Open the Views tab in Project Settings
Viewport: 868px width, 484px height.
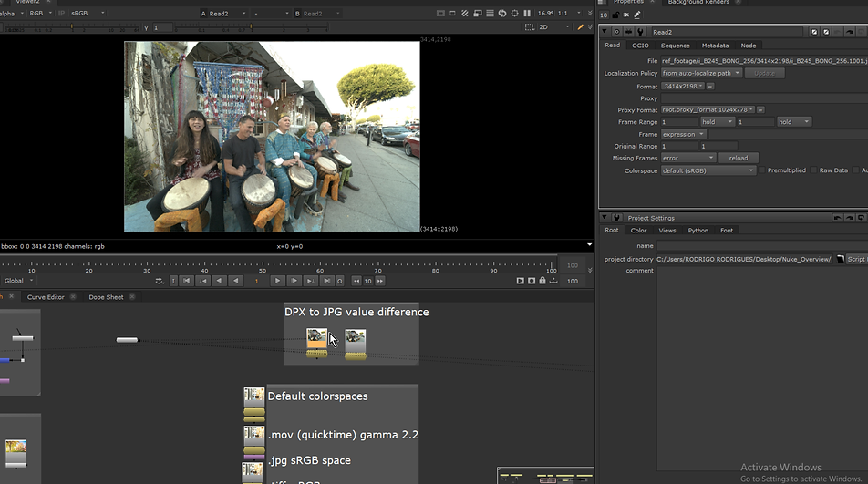tap(667, 230)
